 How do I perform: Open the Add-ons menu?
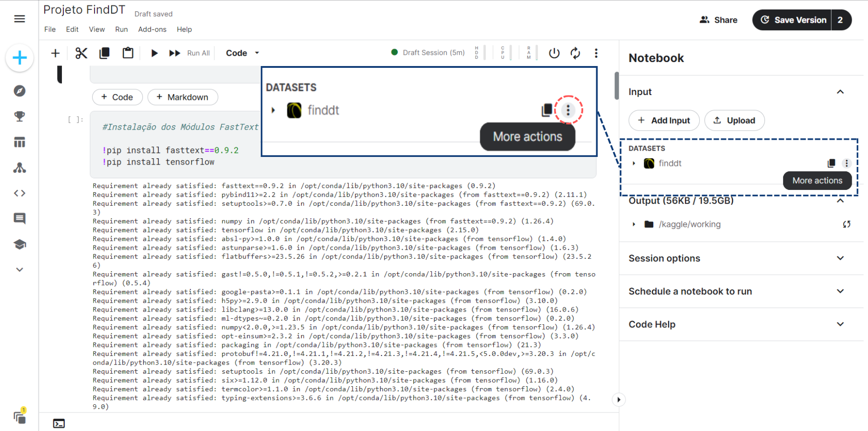click(x=152, y=29)
